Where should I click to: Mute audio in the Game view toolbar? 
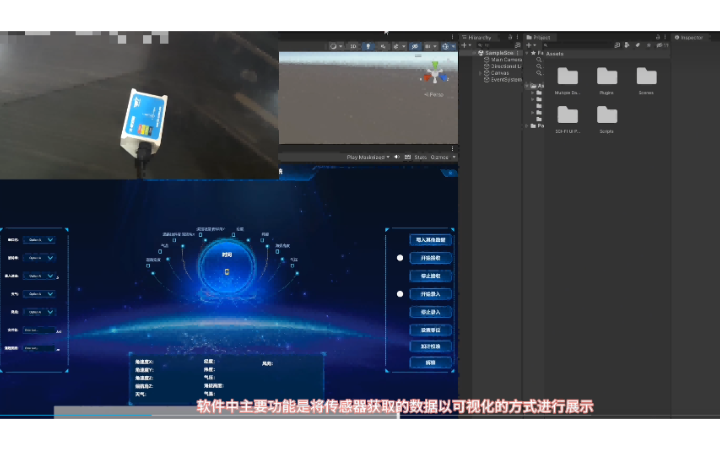pyautogui.click(x=397, y=157)
